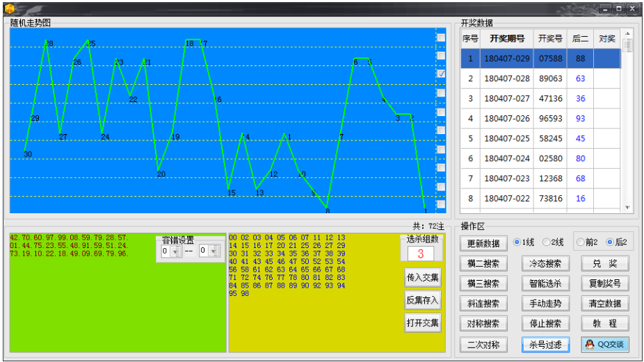Open the first 容错设置 dropdown

[176, 252]
